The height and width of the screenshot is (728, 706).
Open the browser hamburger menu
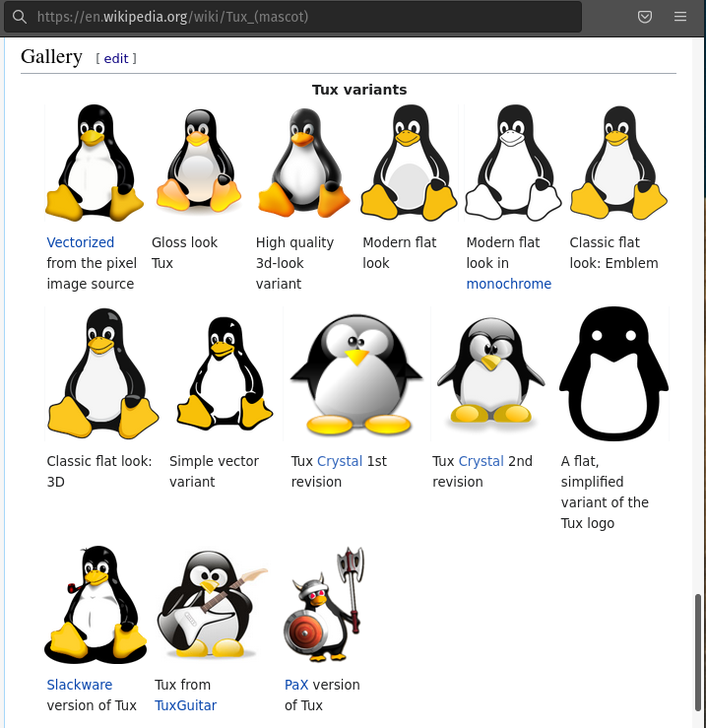point(680,17)
